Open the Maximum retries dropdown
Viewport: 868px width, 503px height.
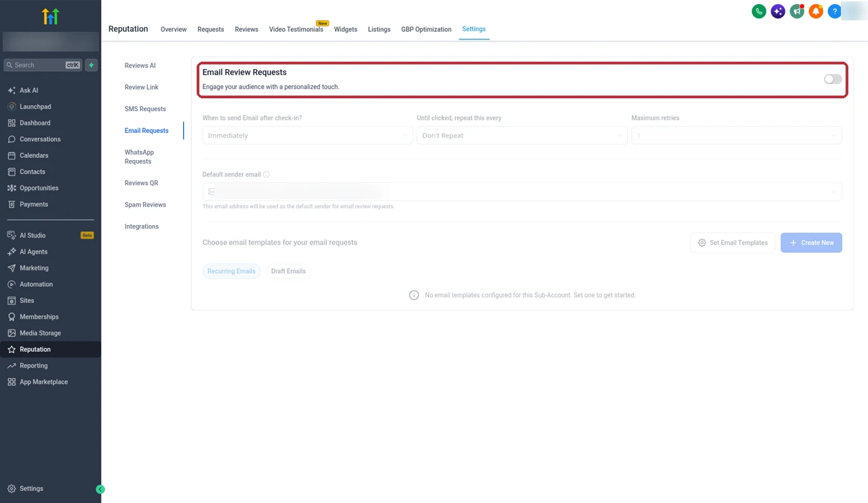(736, 136)
